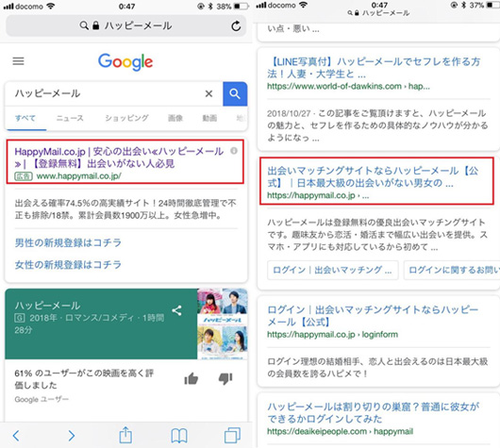Tap ログイン｜出会いマッチング sitelink chip
The image size is (500, 448).
point(333,271)
